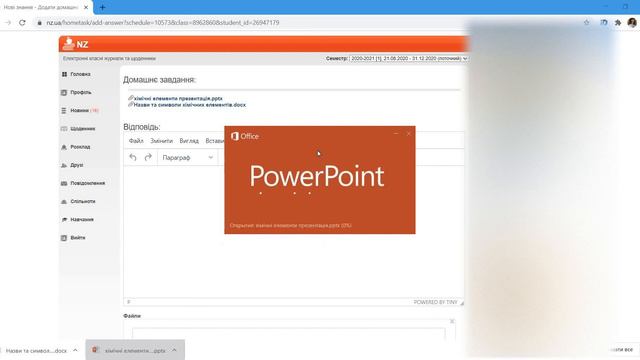
Task: Expand options for the pptx download
Action: click(174, 350)
